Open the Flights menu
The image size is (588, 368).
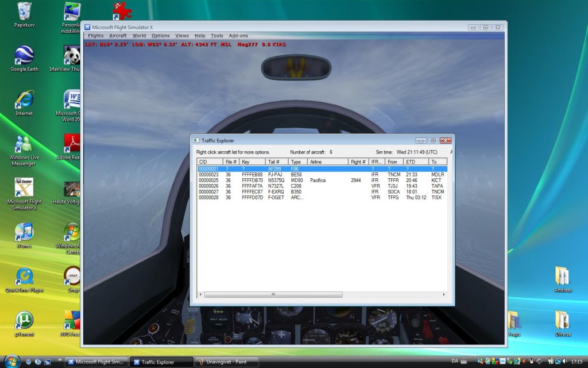[96, 36]
